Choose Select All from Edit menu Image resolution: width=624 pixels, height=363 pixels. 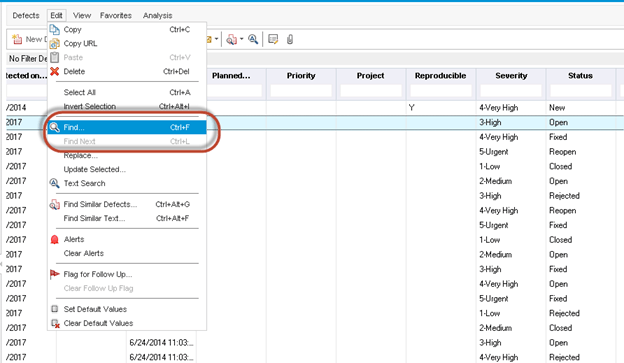127,92
